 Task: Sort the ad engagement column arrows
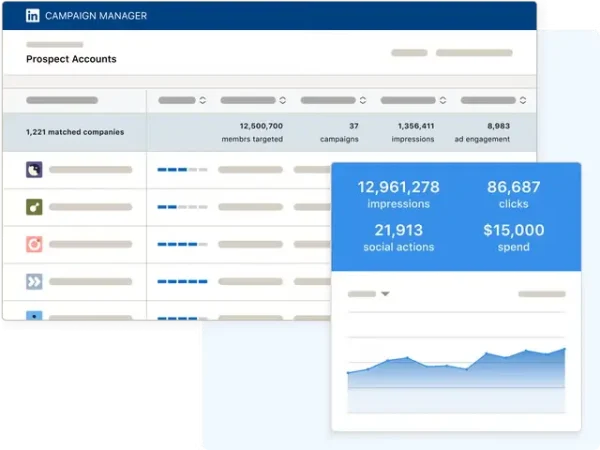tap(523, 100)
